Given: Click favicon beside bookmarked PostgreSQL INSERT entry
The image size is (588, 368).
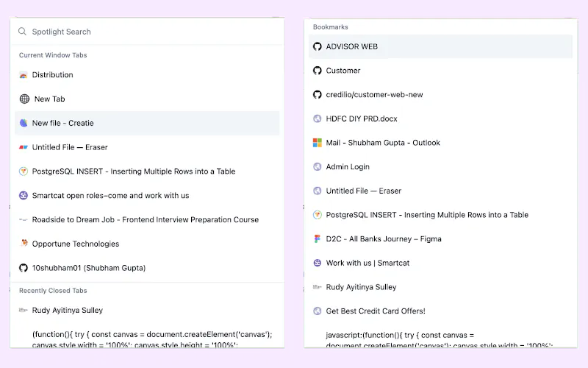Looking at the screenshot, I should point(318,215).
